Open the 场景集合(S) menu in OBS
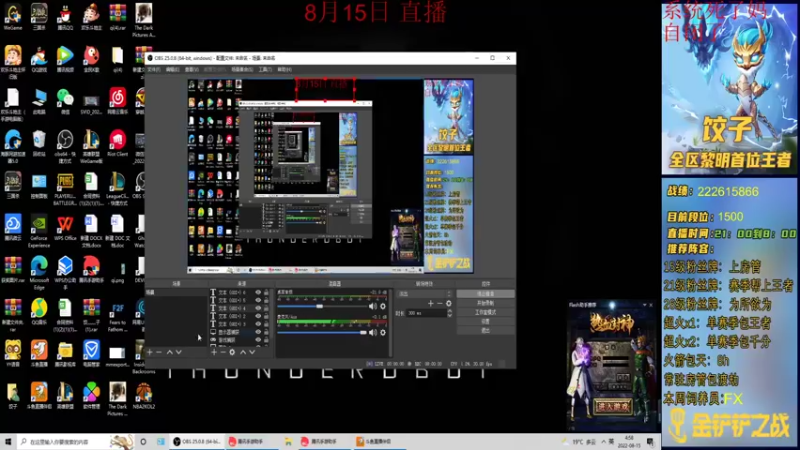 click(x=242, y=69)
